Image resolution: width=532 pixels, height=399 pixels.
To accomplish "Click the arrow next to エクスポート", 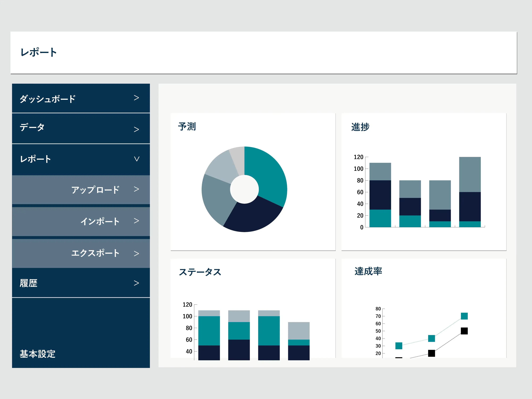I will click(136, 253).
